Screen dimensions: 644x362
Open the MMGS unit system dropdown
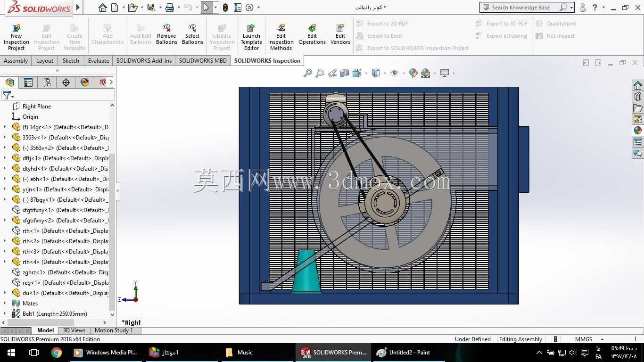pos(602,339)
